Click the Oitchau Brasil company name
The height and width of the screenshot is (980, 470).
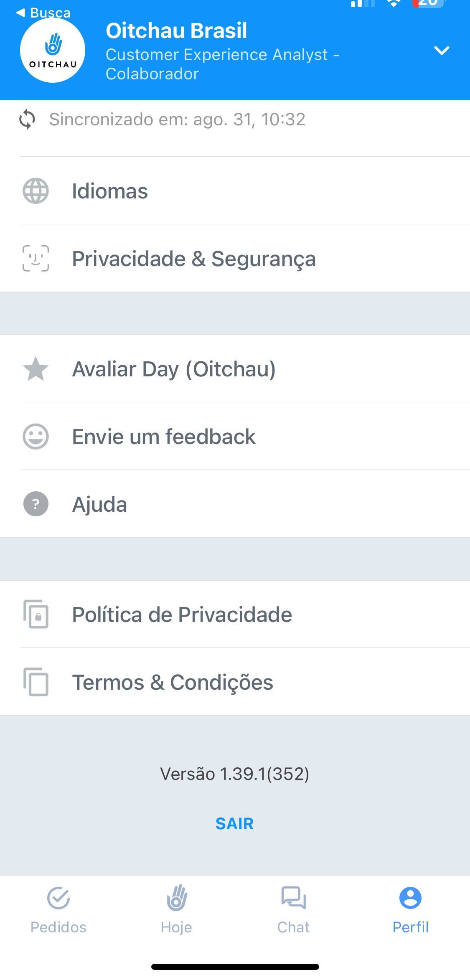(x=176, y=31)
